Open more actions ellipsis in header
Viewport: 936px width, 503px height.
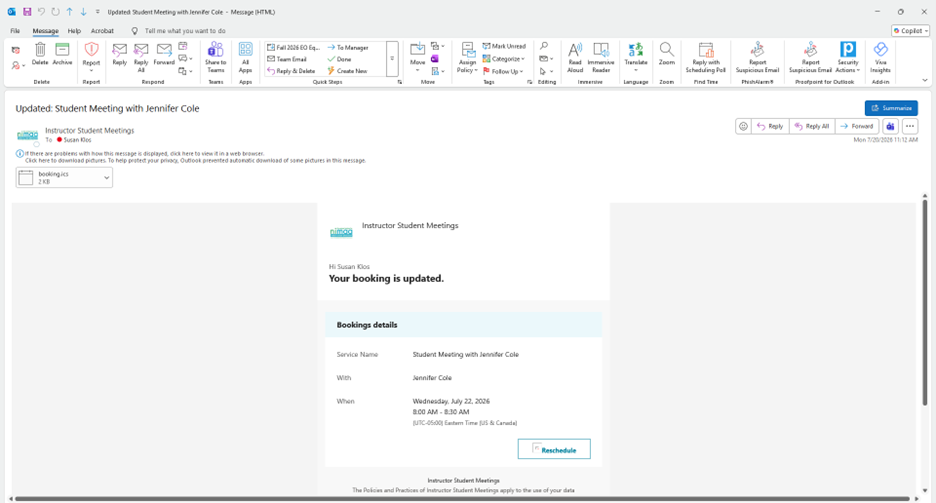[910, 126]
